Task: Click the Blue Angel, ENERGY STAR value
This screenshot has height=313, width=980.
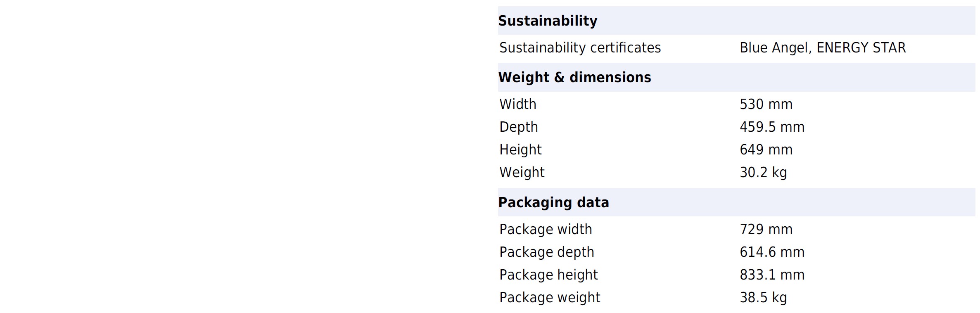Action: point(823,48)
